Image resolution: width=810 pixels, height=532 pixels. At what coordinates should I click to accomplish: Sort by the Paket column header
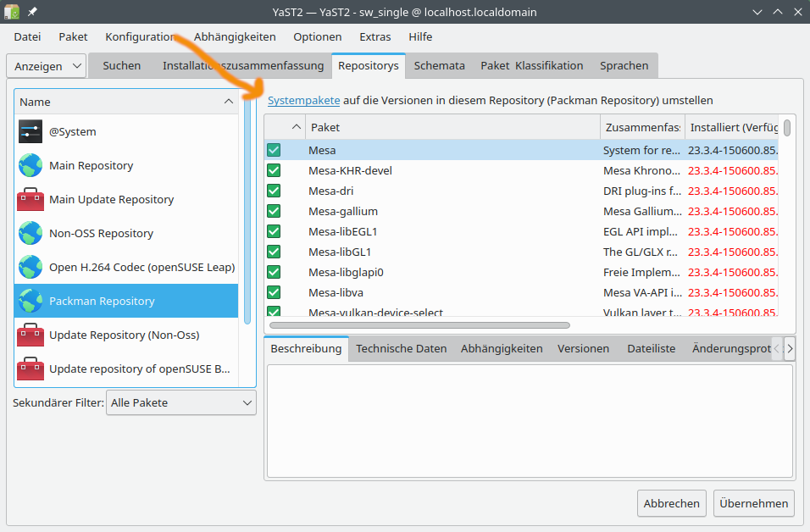click(x=452, y=127)
